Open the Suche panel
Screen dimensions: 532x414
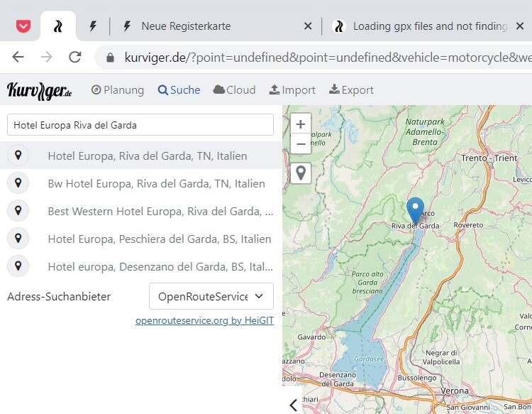[x=179, y=90]
